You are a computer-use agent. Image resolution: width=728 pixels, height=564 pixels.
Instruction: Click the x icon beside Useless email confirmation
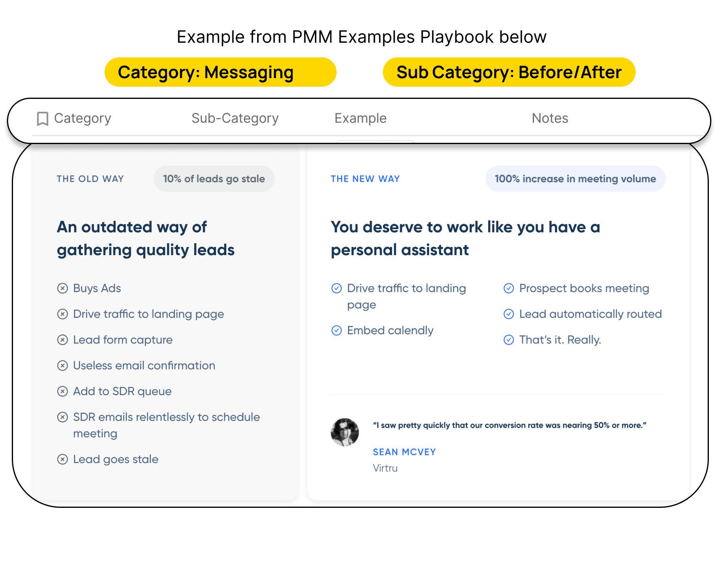coord(62,365)
